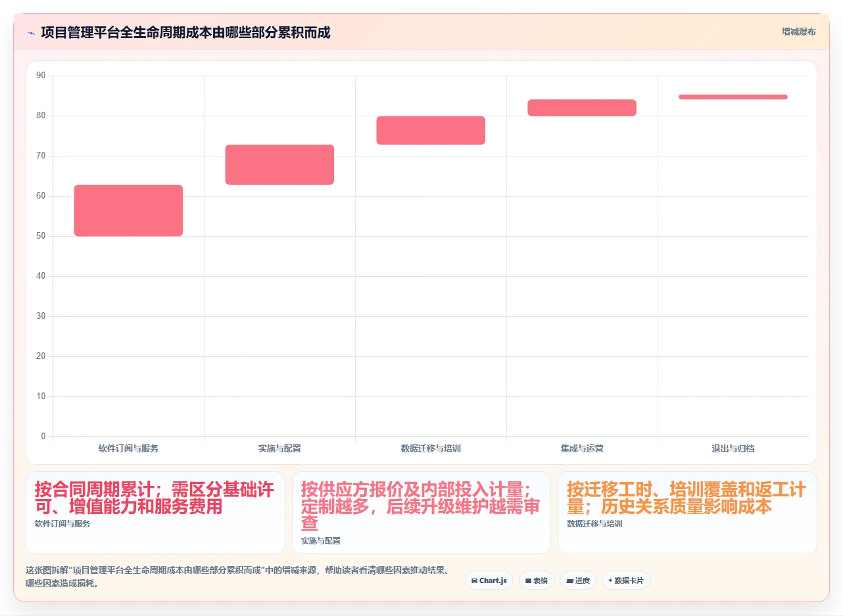This screenshot has height=616, width=843.
Task: Click the small 实施与配置 card caption
Action: coord(321,541)
